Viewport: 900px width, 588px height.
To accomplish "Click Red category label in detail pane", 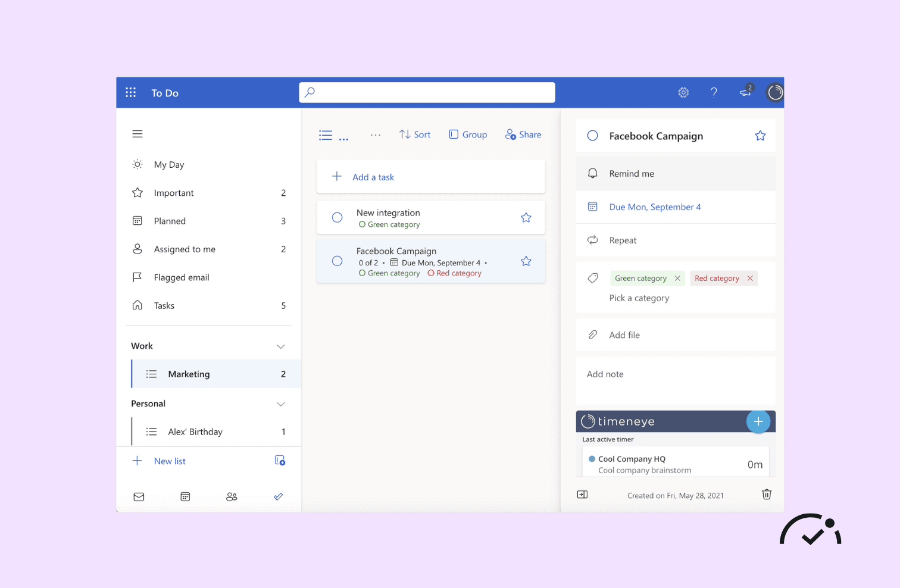I will click(x=717, y=279).
